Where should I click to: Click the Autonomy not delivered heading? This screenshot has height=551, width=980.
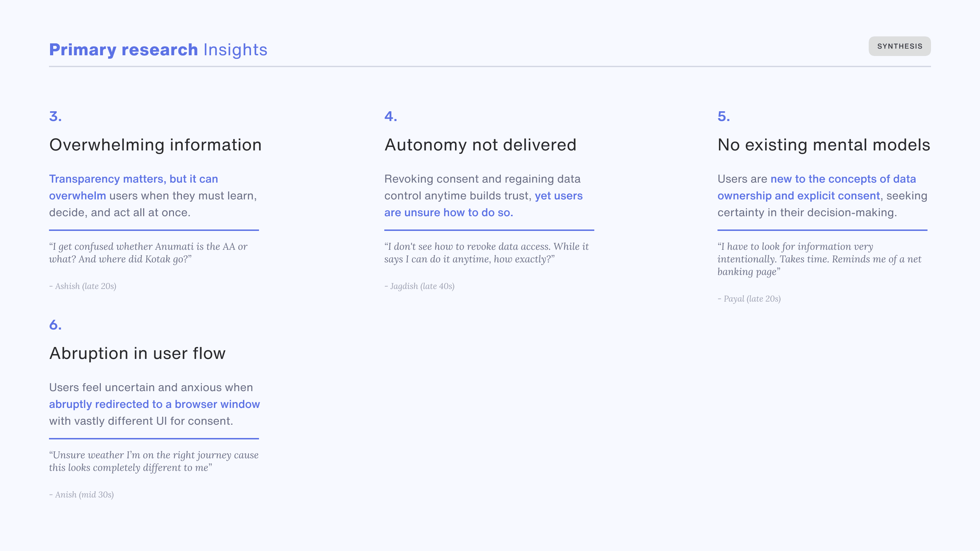click(x=480, y=145)
